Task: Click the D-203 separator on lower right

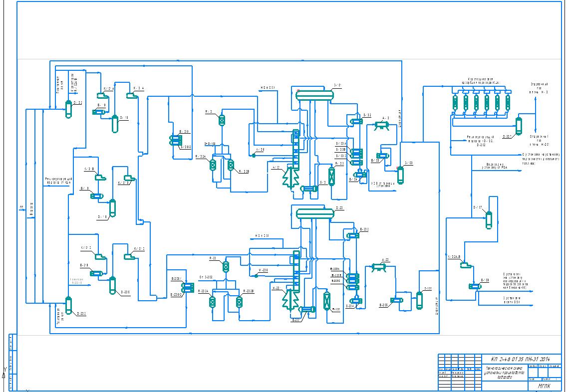Action: (x=419, y=299)
